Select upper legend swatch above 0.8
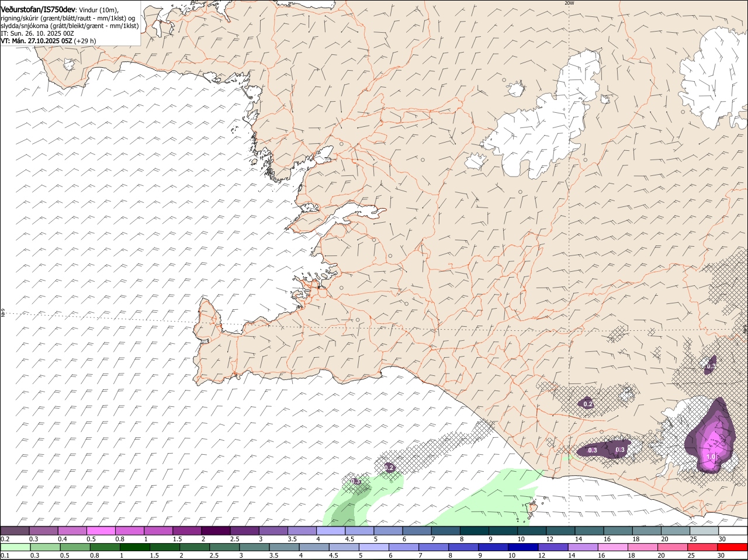The width and height of the screenshot is (748, 560). tap(129, 531)
